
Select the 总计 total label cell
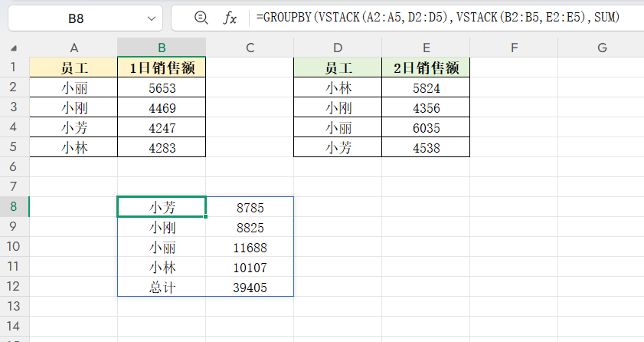[x=162, y=287]
